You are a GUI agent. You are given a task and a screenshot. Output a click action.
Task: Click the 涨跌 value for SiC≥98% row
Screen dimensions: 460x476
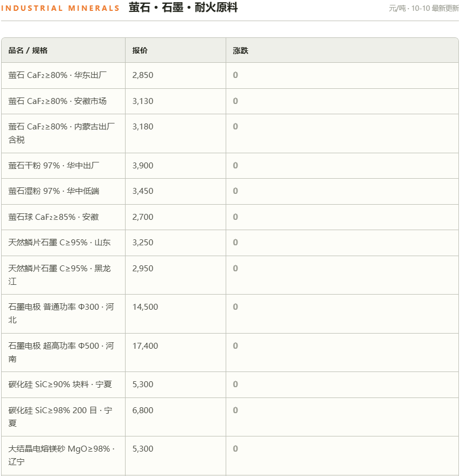235,410
